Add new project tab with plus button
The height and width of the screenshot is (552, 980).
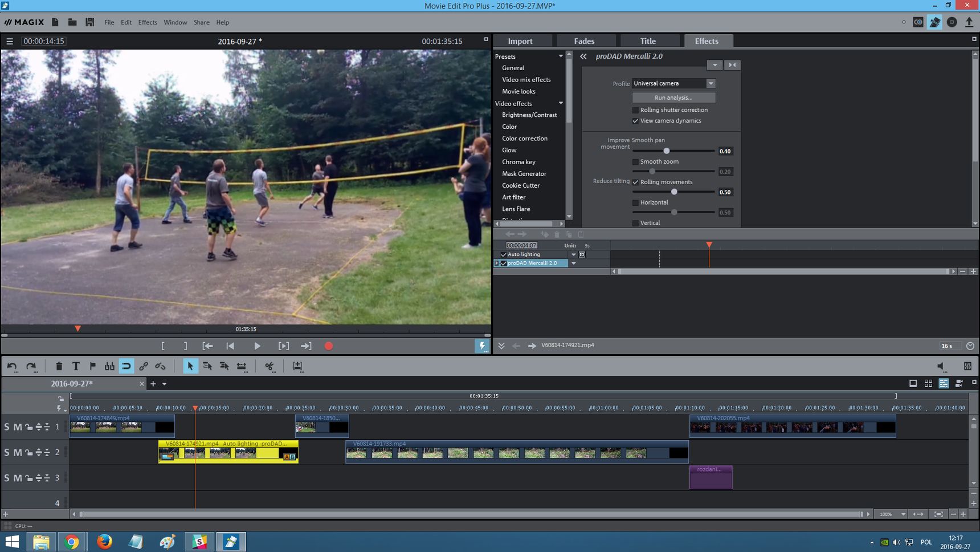pos(153,384)
